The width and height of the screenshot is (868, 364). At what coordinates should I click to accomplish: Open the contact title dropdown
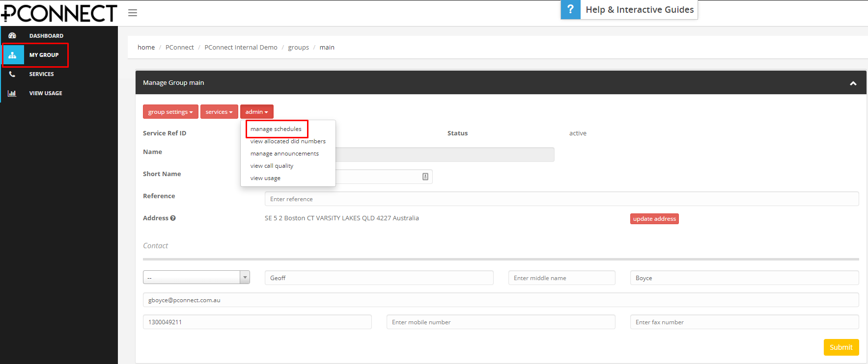[x=196, y=278]
